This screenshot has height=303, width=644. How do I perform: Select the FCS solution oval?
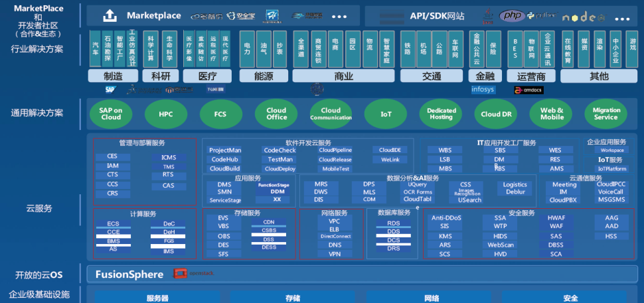pyautogui.click(x=220, y=114)
